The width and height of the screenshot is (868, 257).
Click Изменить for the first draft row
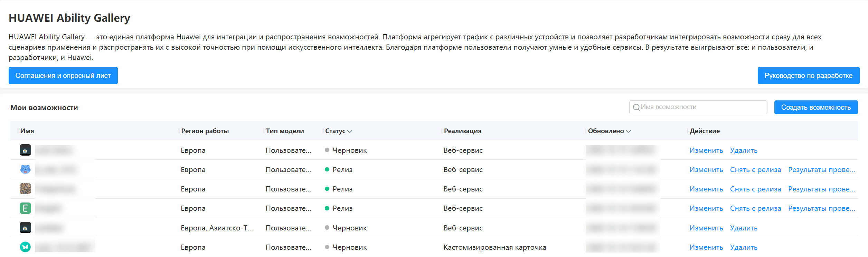click(706, 150)
